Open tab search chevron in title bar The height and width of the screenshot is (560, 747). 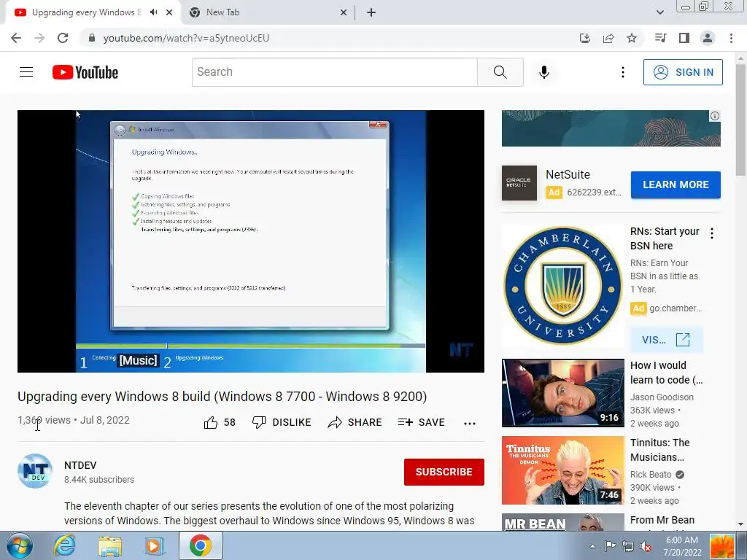[x=659, y=12]
